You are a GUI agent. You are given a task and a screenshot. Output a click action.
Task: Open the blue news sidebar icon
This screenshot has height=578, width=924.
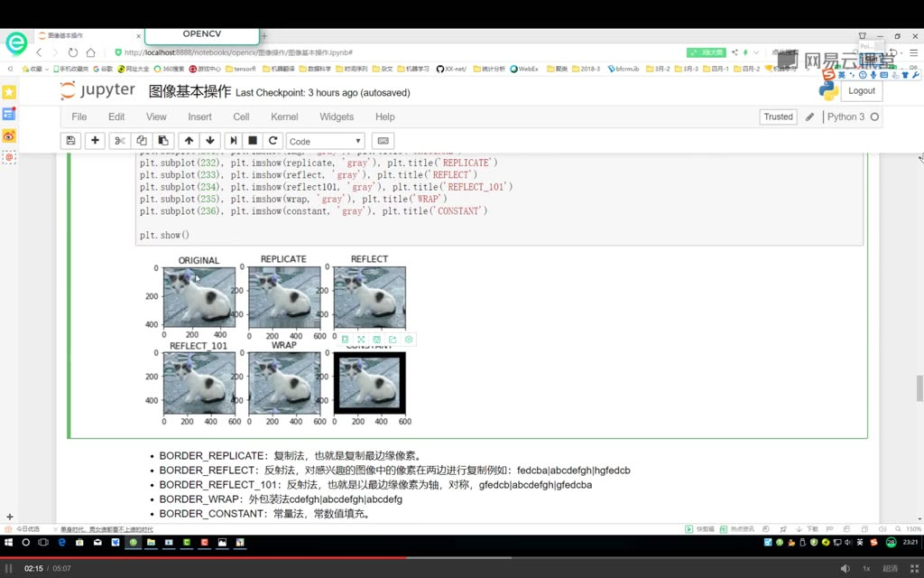9,114
